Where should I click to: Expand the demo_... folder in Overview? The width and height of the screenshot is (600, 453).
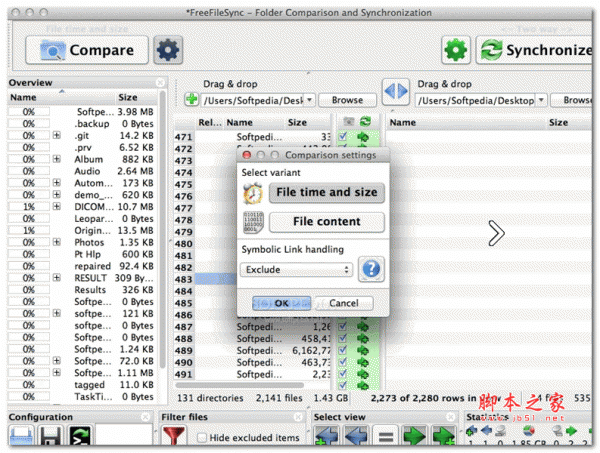click(57, 194)
